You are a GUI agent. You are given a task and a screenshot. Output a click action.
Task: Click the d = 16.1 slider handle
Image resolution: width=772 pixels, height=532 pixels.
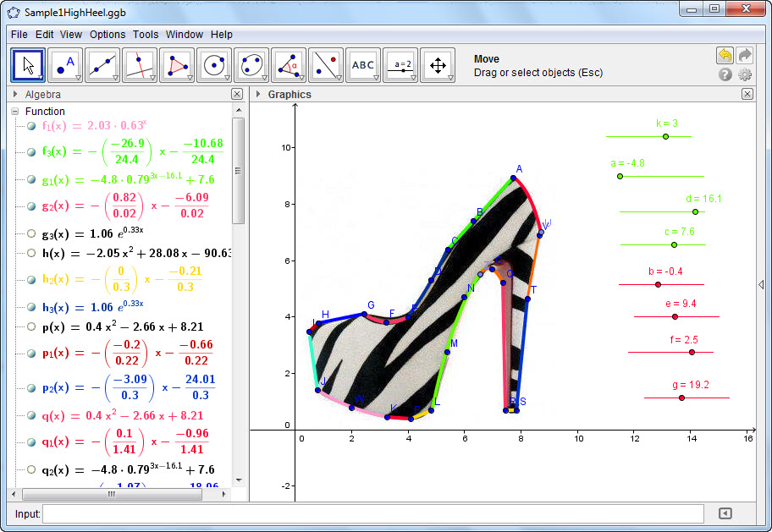pos(695,211)
